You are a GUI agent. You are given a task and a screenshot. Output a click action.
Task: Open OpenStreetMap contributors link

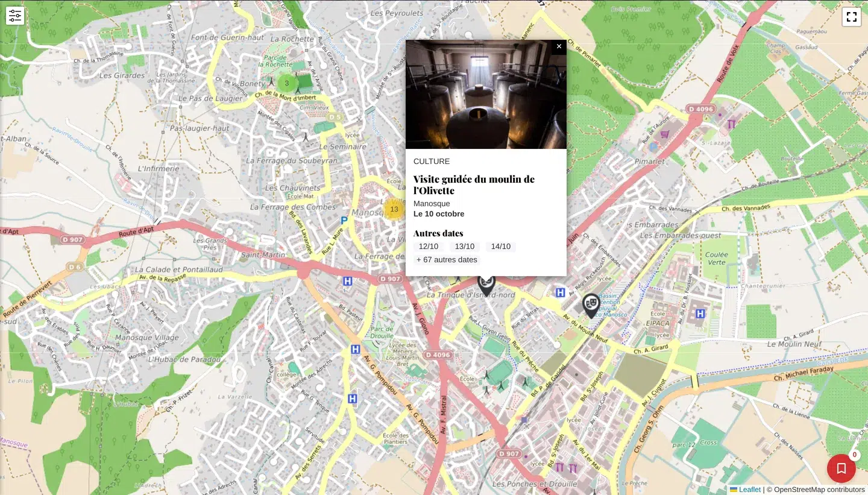pyautogui.click(x=819, y=490)
